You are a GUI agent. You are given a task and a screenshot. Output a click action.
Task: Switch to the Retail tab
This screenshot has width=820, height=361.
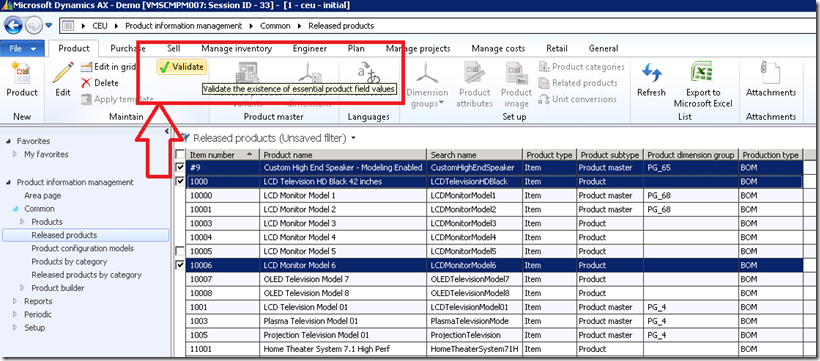556,48
